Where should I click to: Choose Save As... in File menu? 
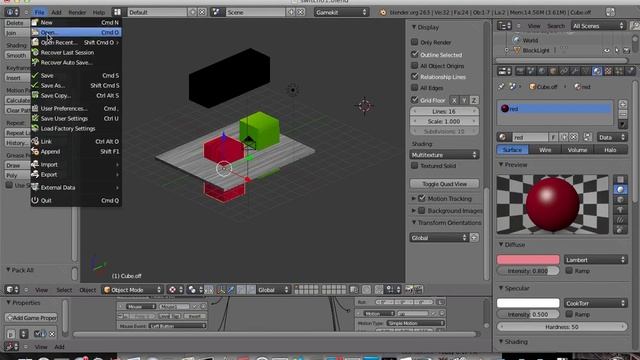click(x=76, y=85)
